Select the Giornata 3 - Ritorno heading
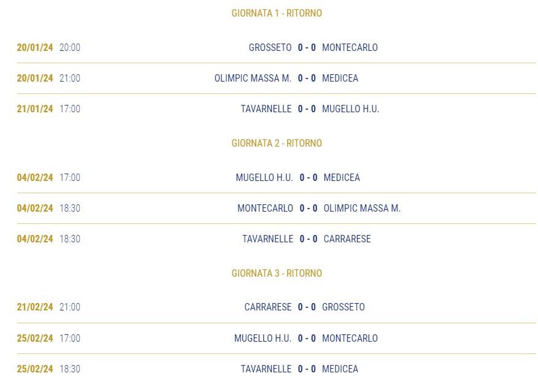This screenshot has width=538, height=392. pyautogui.click(x=277, y=273)
